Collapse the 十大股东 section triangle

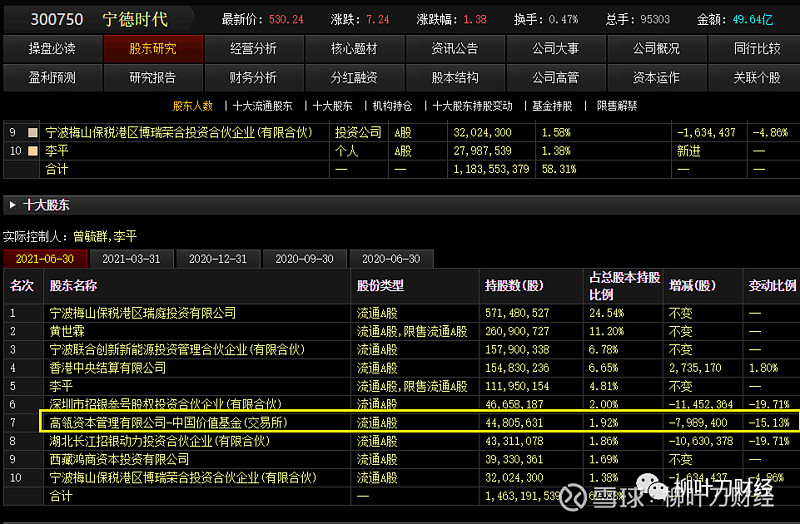[x=12, y=205]
